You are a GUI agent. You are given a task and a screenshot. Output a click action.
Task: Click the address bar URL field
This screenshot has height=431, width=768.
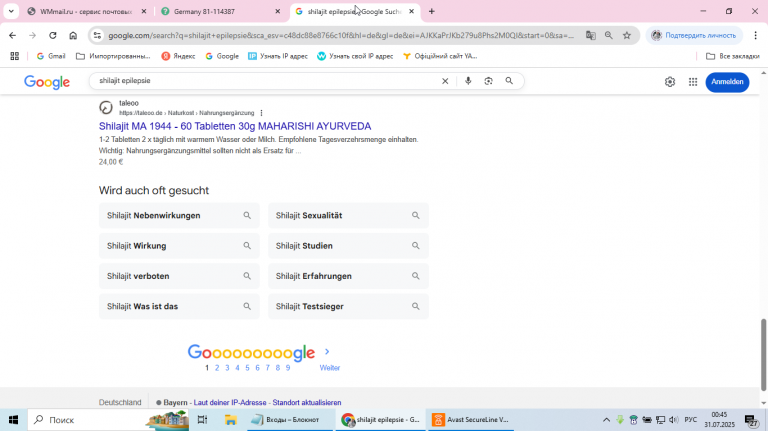coord(340,35)
